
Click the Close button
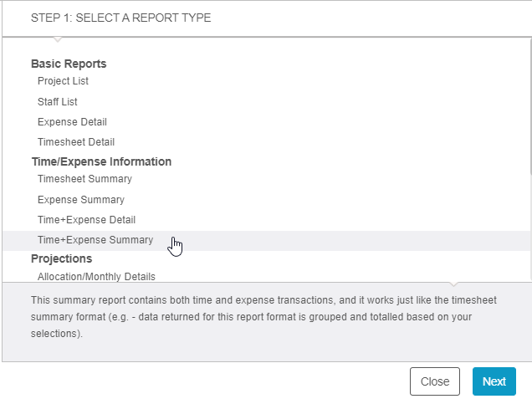(435, 381)
